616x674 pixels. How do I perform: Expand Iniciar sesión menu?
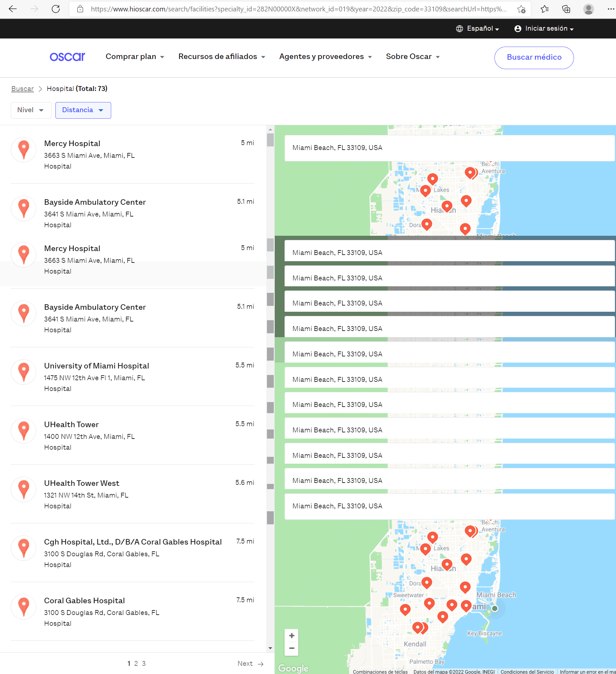(x=544, y=29)
